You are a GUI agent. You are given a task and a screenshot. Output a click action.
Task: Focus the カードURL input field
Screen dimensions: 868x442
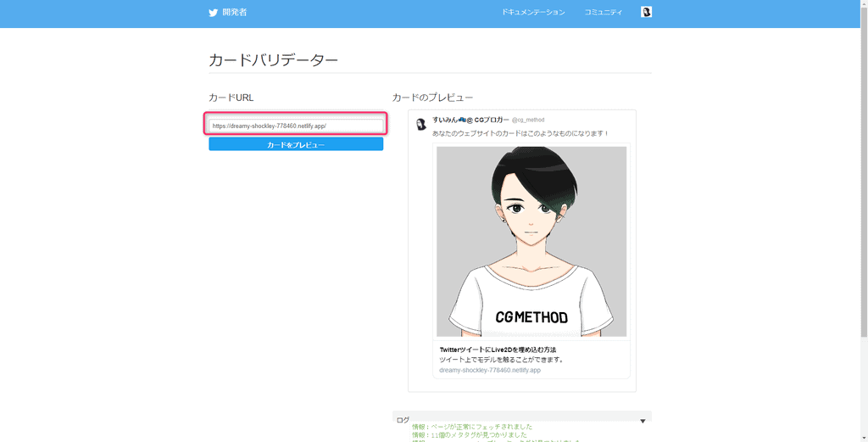[x=296, y=126]
